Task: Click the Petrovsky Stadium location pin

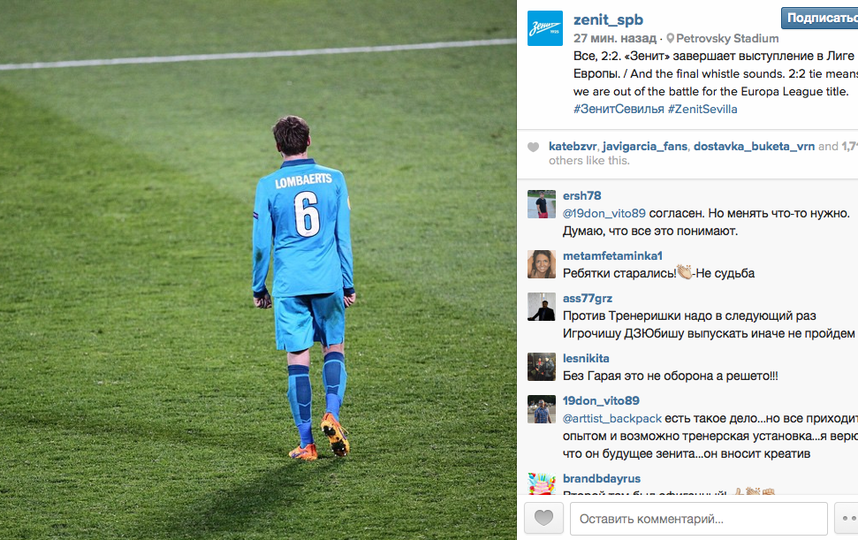Action: [670, 38]
